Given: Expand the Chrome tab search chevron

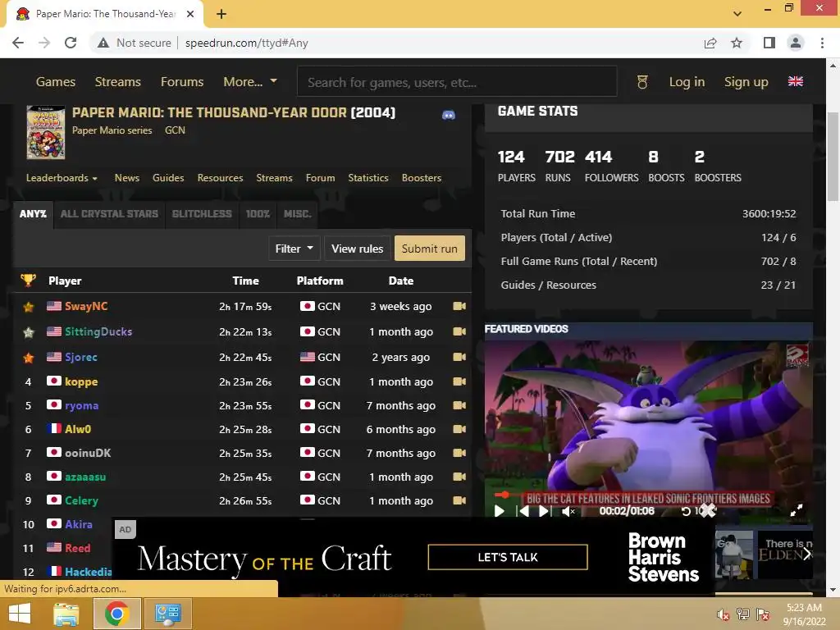Looking at the screenshot, I should pyautogui.click(x=737, y=14).
